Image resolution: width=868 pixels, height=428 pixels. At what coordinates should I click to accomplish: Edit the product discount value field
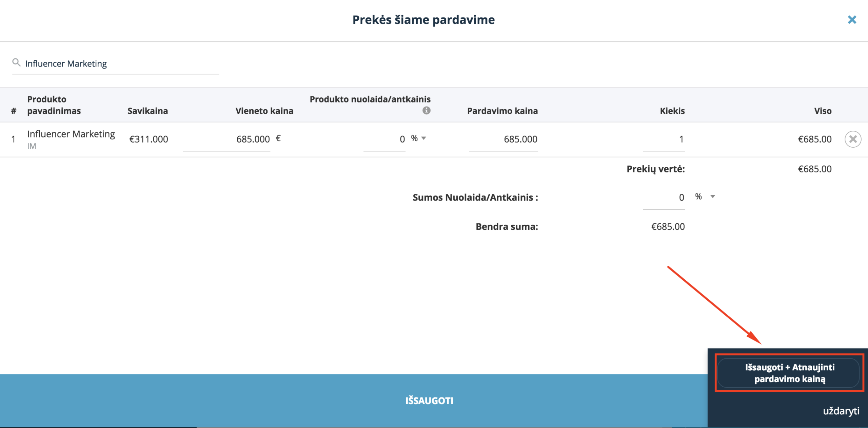pos(384,139)
